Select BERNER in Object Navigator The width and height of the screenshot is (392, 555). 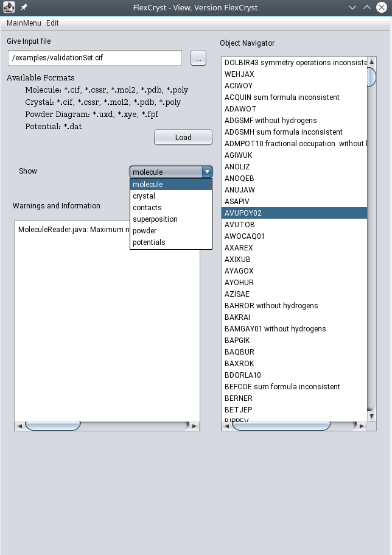tap(295, 398)
